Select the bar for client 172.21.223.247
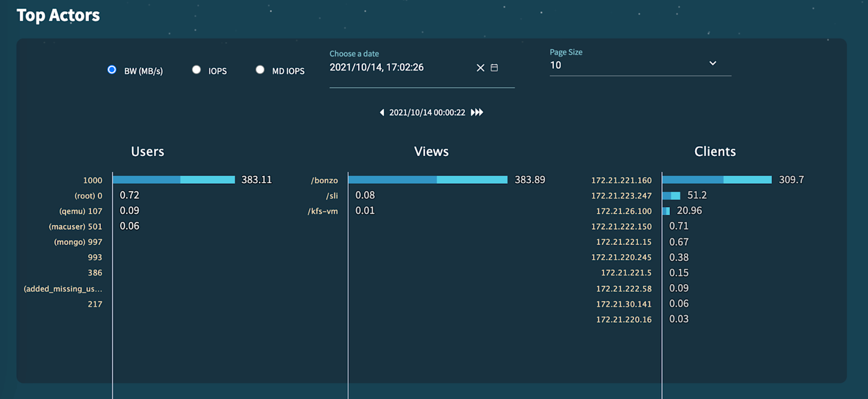868x399 pixels. 671,195
